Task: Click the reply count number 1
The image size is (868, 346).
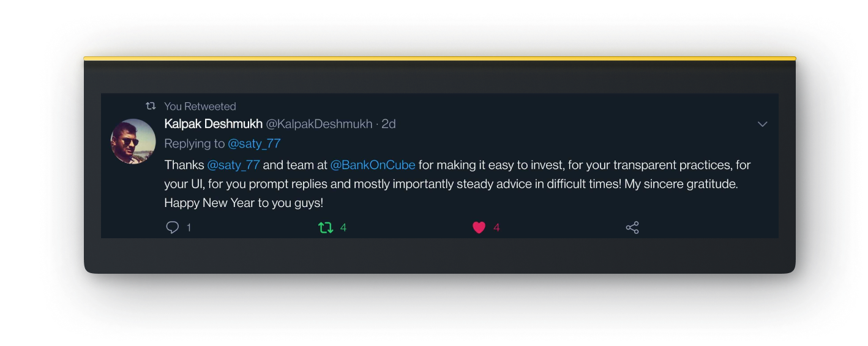Action: pos(189,228)
